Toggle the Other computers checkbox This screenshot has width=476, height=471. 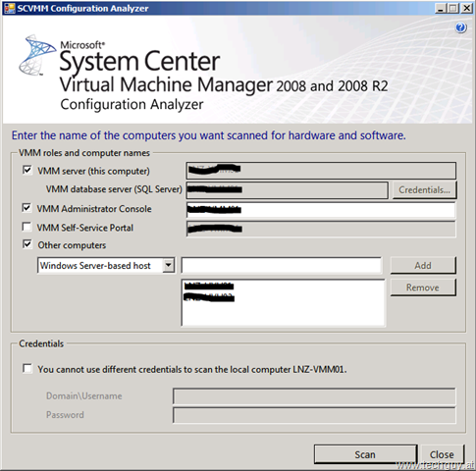pyautogui.click(x=27, y=244)
